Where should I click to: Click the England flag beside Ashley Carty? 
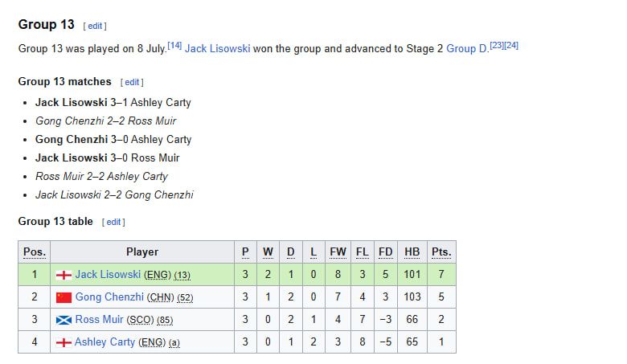(x=64, y=342)
